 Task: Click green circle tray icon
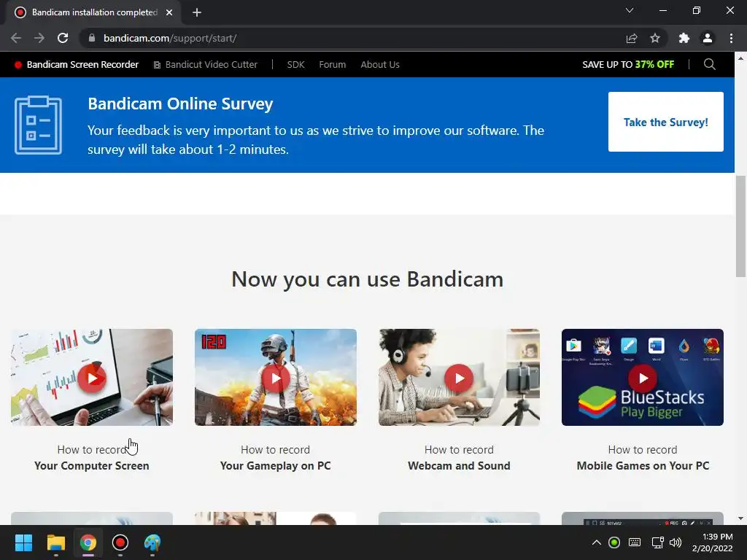pyautogui.click(x=614, y=542)
